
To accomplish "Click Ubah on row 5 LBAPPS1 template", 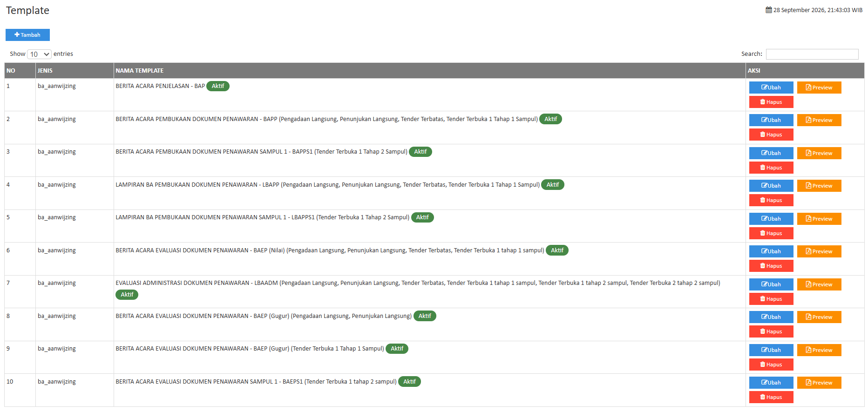I will point(771,219).
